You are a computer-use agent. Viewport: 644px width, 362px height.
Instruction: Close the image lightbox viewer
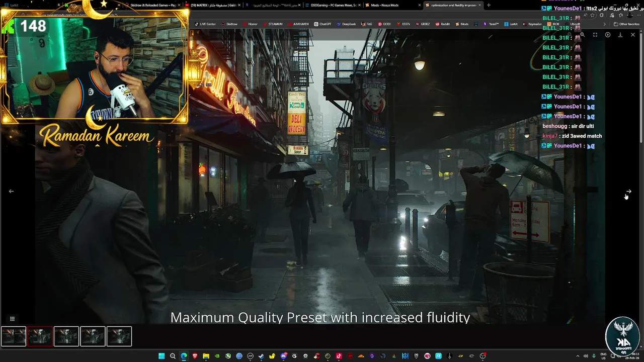tap(633, 35)
